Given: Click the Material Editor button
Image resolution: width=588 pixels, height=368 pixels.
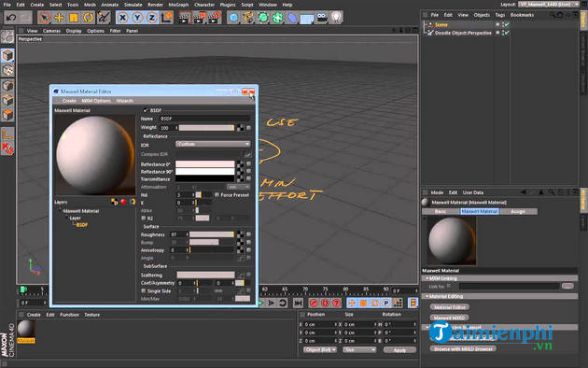Looking at the screenshot, I should (450, 307).
